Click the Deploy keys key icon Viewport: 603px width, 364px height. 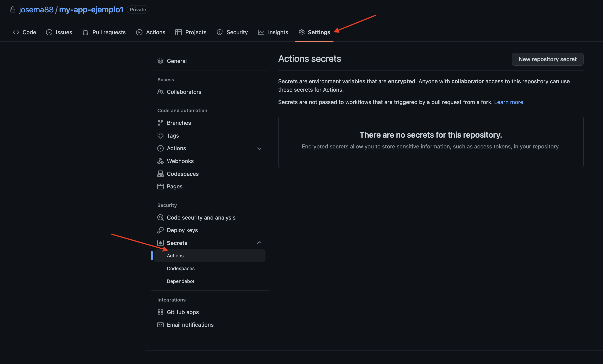[160, 230]
